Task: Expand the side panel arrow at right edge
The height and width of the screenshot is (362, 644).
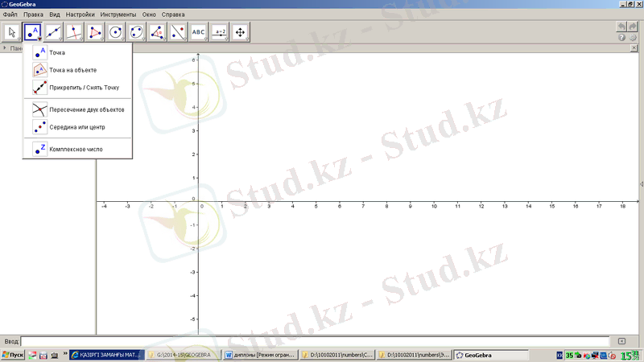Action: 642,184
